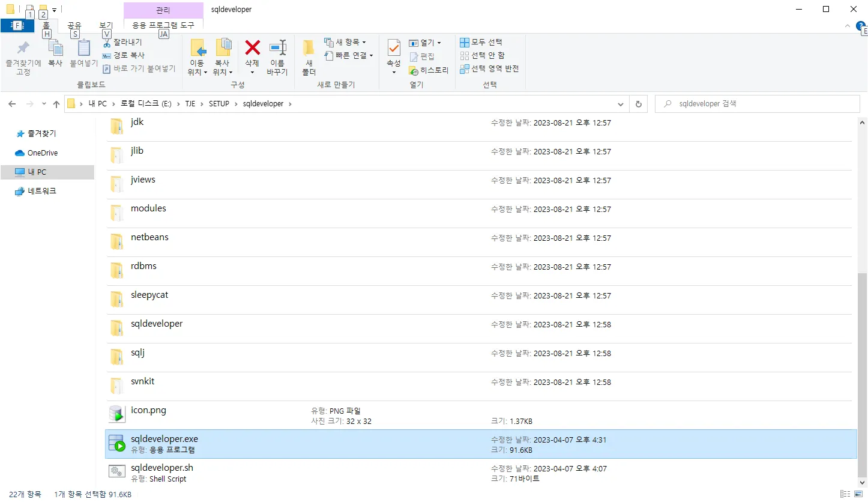
Task: Select the modules folder icon
Action: coord(116,213)
